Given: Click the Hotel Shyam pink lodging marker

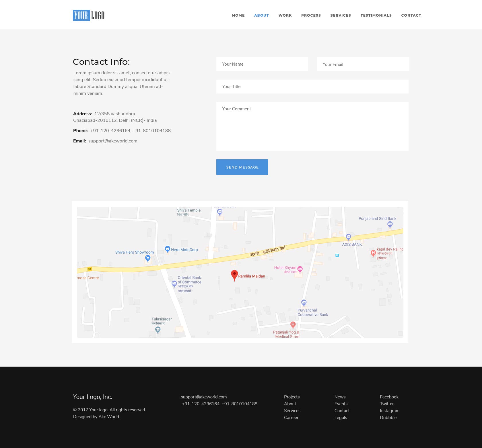Looking at the screenshot, I should tap(300, 269).
